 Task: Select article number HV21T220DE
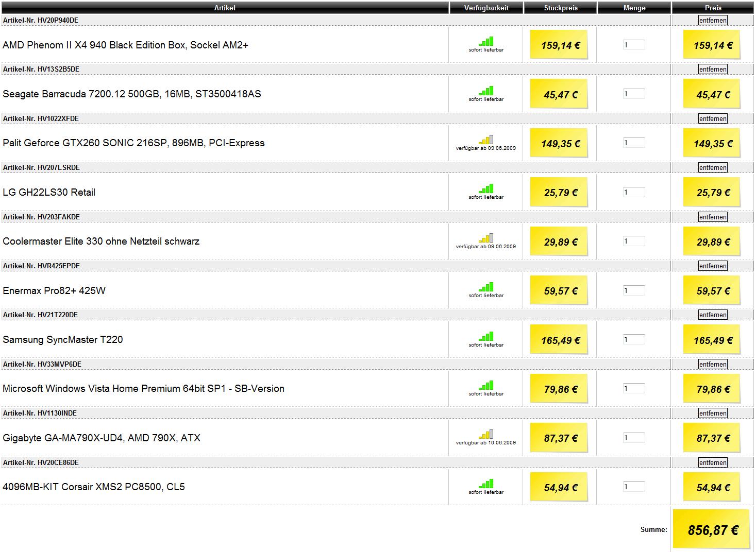click(x=58, y=315)
